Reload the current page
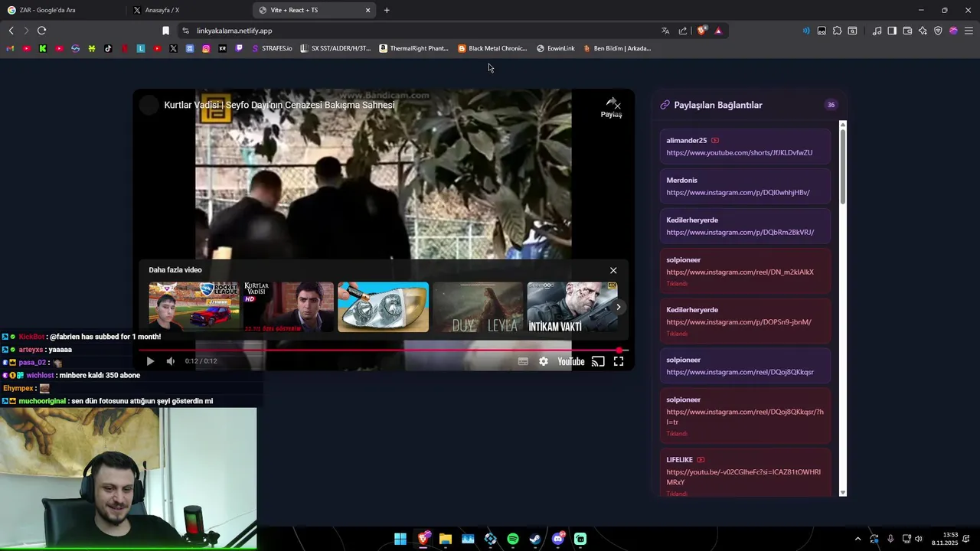This screenshot has height=551, width=980. pyautogui.click(x=41, y=31)
